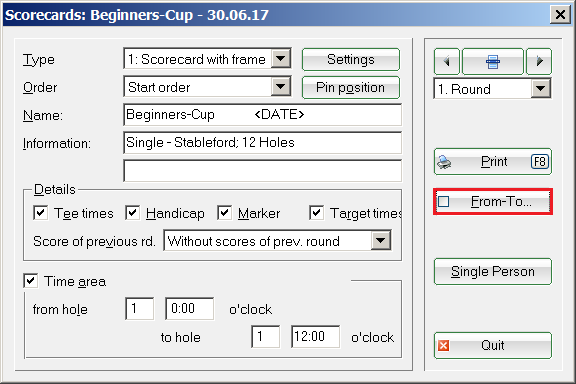Toggle the Tee times checkbox
Image resolution: width=576 pixels, height=384 pixels.
tap(40, 213)
